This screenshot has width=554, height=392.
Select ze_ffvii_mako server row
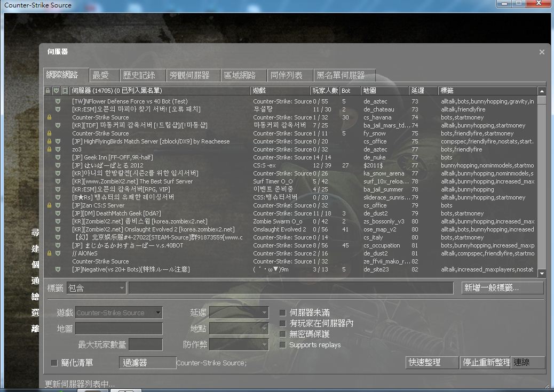[290, 261]
